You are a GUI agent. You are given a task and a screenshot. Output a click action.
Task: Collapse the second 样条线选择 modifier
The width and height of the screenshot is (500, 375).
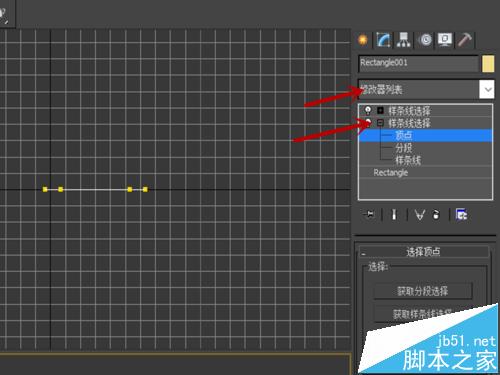380,123
